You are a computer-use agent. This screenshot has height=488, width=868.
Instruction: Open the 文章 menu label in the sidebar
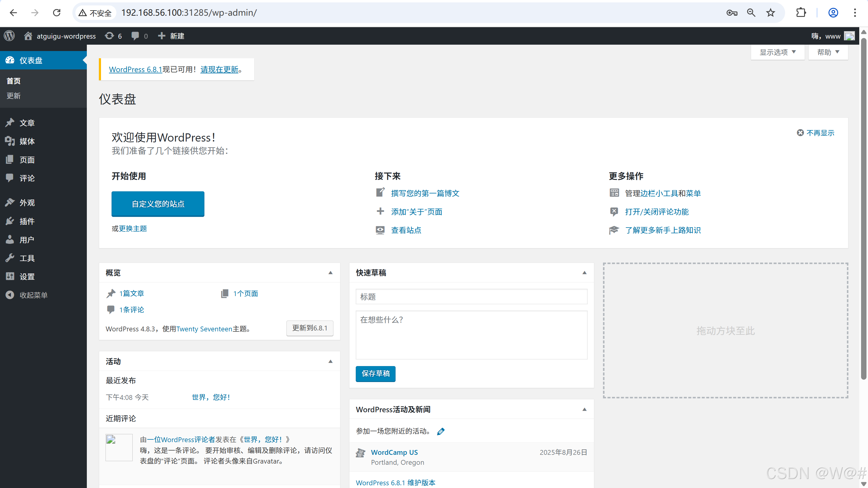pos(27,123)
